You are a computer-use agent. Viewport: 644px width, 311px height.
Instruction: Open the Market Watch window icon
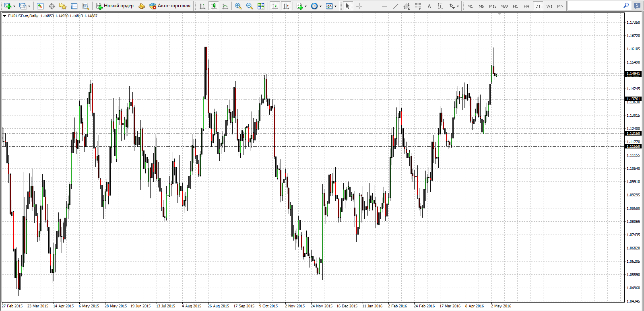(40, 6)
